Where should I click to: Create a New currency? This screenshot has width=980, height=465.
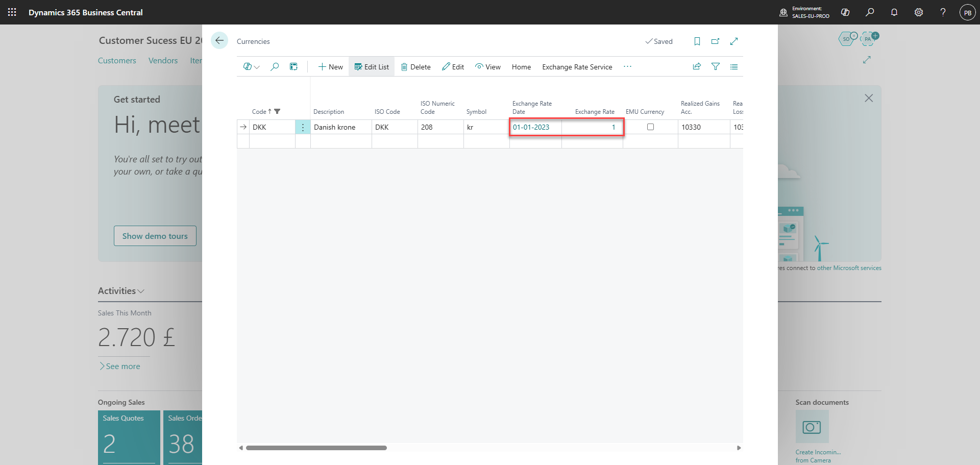(330, 67)
